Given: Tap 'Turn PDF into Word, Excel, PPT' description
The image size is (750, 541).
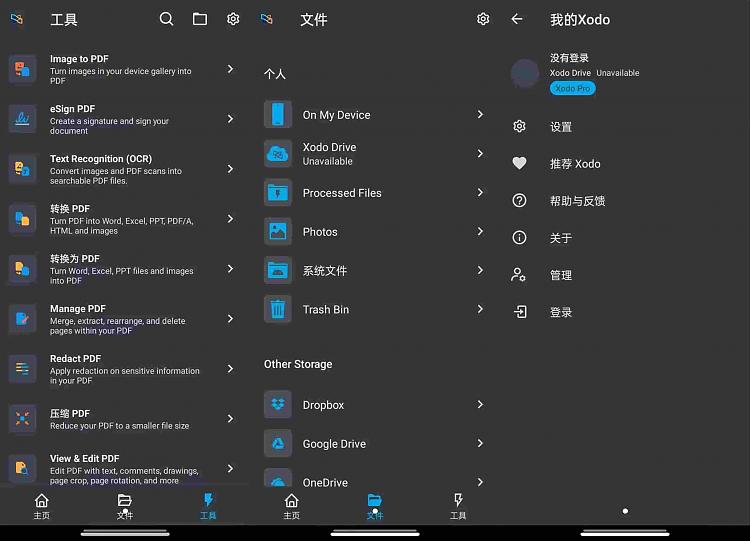Looking at the screenshot, I should coord(121,226).
